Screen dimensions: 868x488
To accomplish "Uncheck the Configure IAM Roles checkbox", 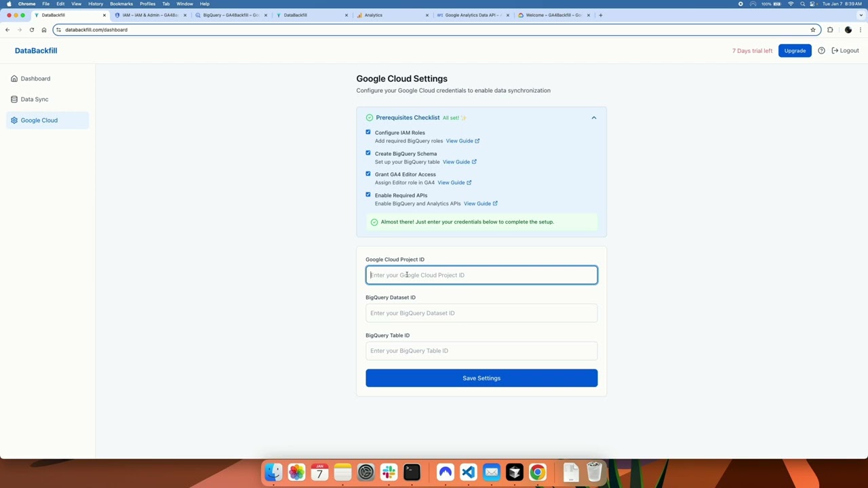I will [x=368, y=132].
